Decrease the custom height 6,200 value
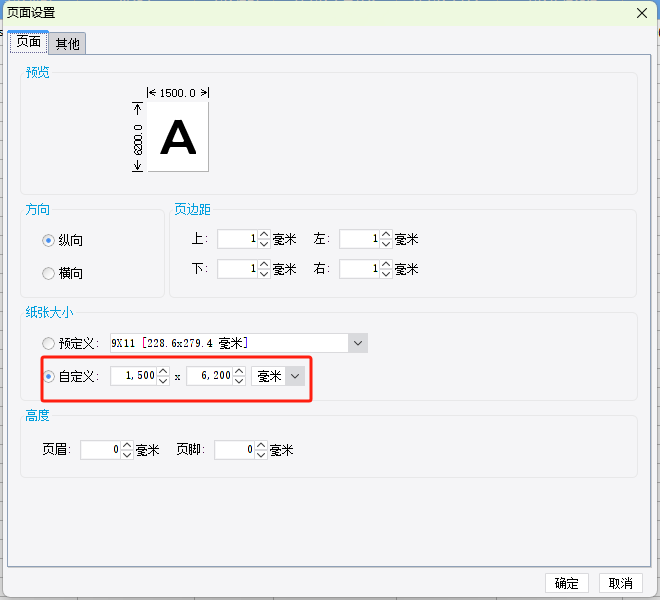This screenshot has height=600, width=660. coord(239,381)
